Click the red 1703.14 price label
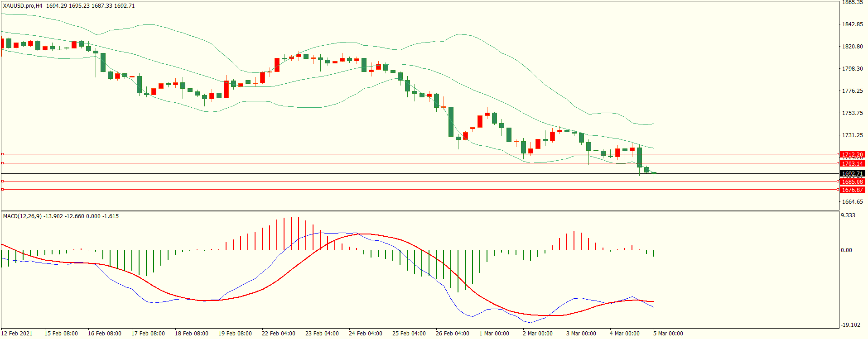 (852, 164)
